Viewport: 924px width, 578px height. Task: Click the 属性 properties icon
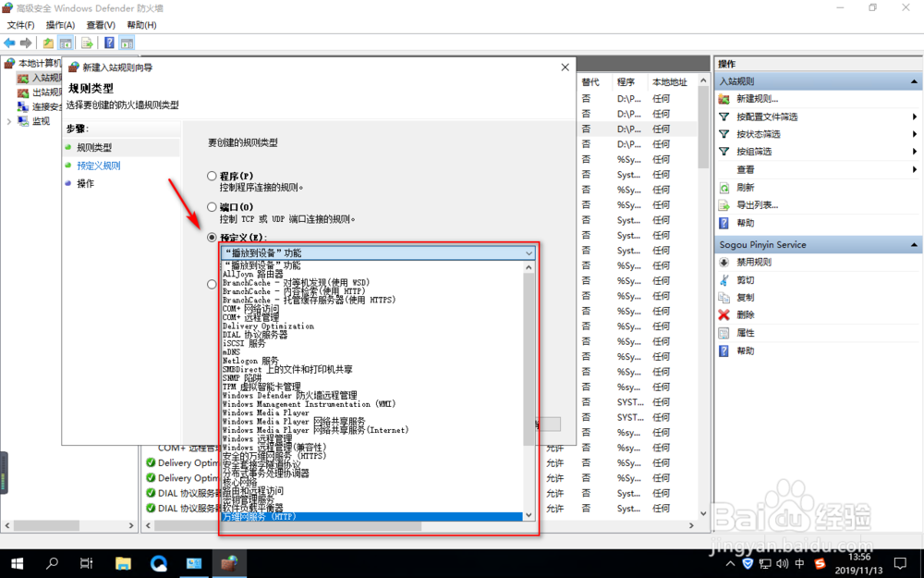pos(724,333)
